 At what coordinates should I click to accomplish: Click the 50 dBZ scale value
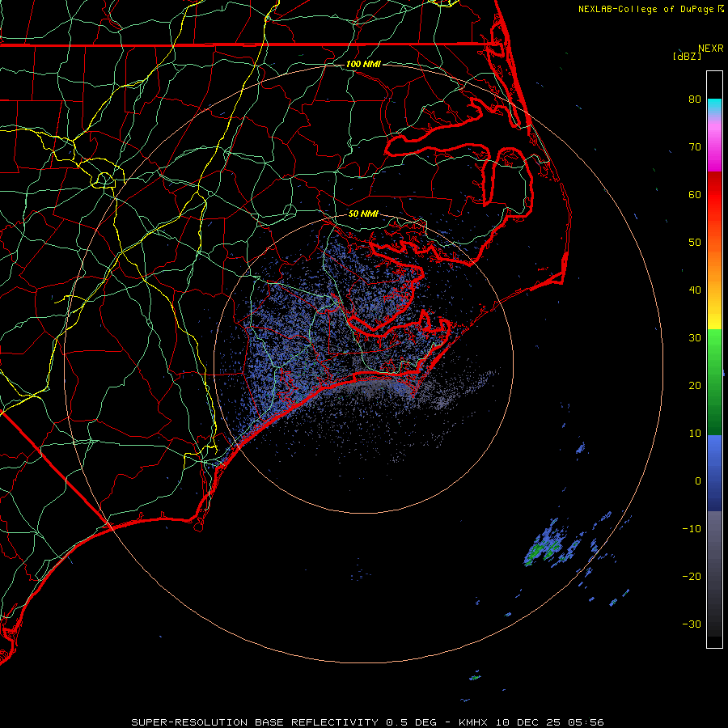(x=695, y=243)
